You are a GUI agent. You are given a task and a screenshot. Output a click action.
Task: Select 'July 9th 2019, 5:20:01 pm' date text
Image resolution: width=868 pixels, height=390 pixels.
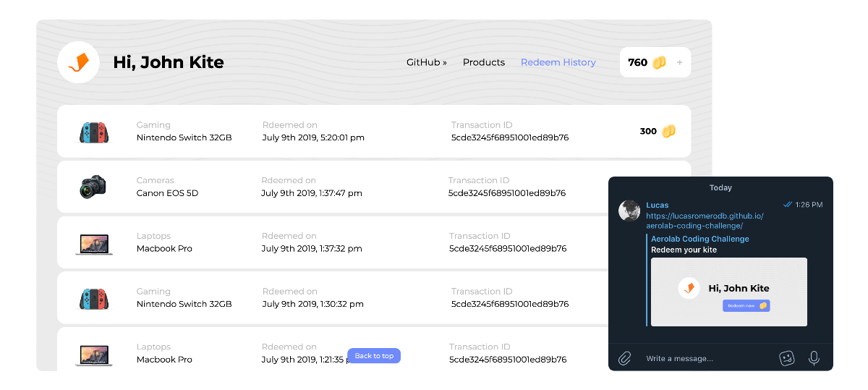coord(313,137)
